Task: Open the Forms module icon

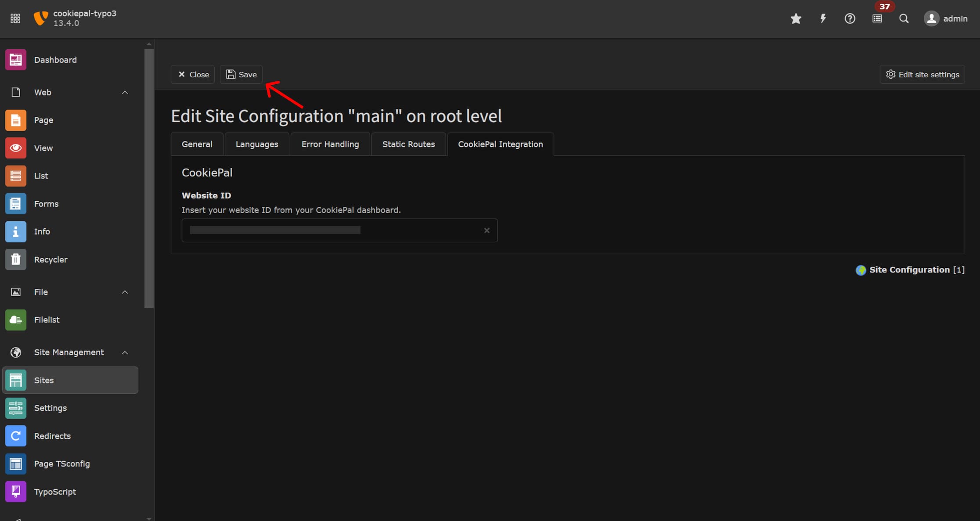Action: pos(15,204)
